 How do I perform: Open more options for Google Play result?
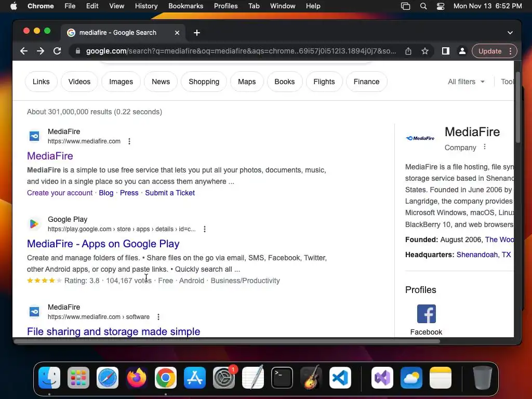coord(205,229)
